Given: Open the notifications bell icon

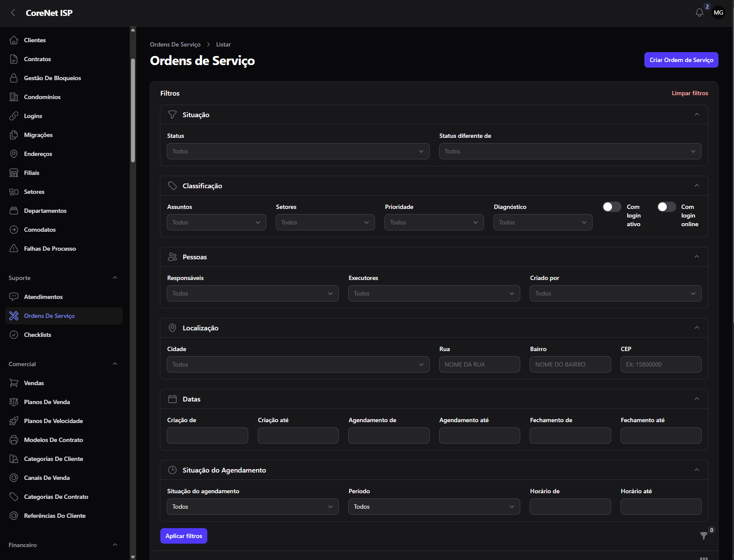Looking at the screenshot, I should 699,12.
